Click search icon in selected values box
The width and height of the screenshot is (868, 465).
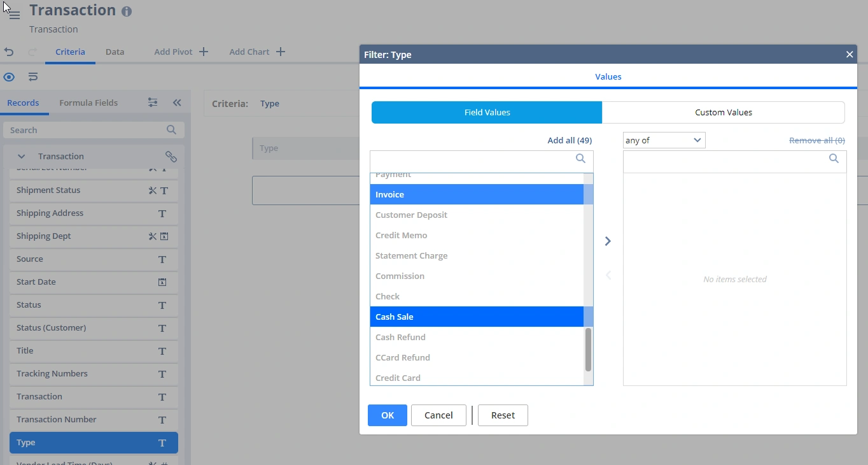point(834,159)
